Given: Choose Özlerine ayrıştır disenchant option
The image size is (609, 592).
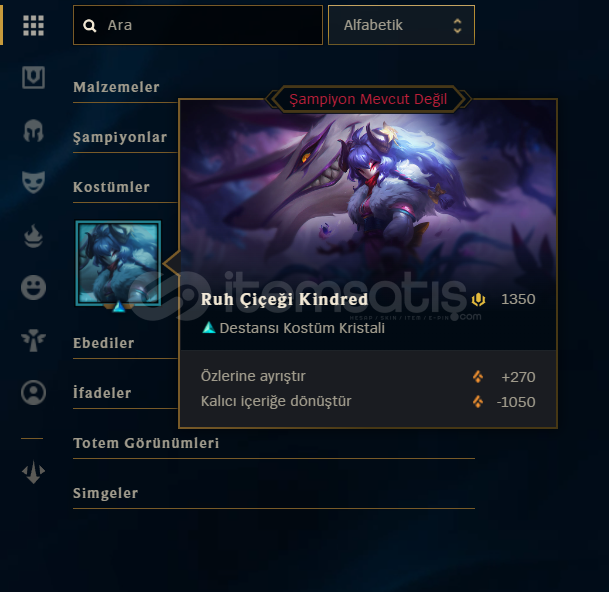Looking at the screenshot, I should (x=368, y=376).
